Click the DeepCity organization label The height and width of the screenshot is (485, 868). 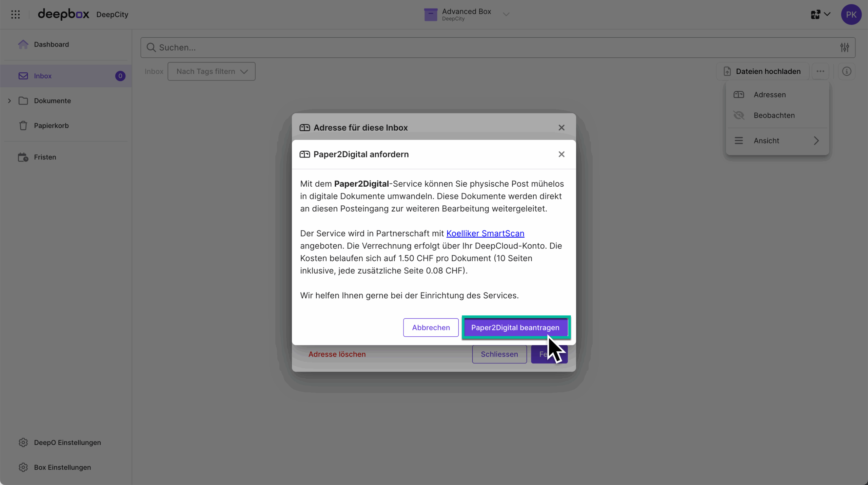click(112, 15)
